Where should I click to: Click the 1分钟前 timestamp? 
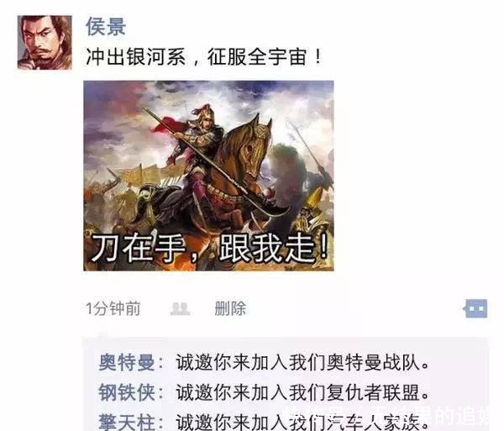pos(113,308)
